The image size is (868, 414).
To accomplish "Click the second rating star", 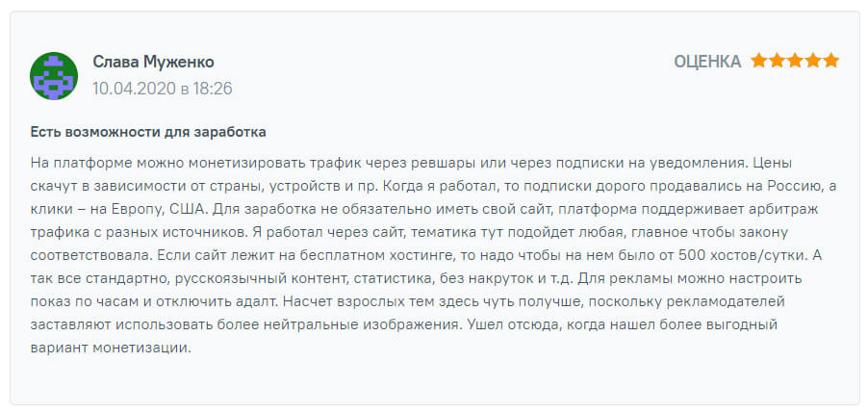I will coord(777,62).
